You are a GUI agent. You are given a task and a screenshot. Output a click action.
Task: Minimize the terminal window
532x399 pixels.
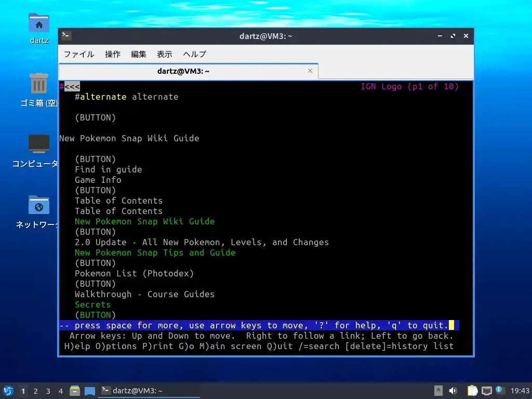click(x=440, y=36)
